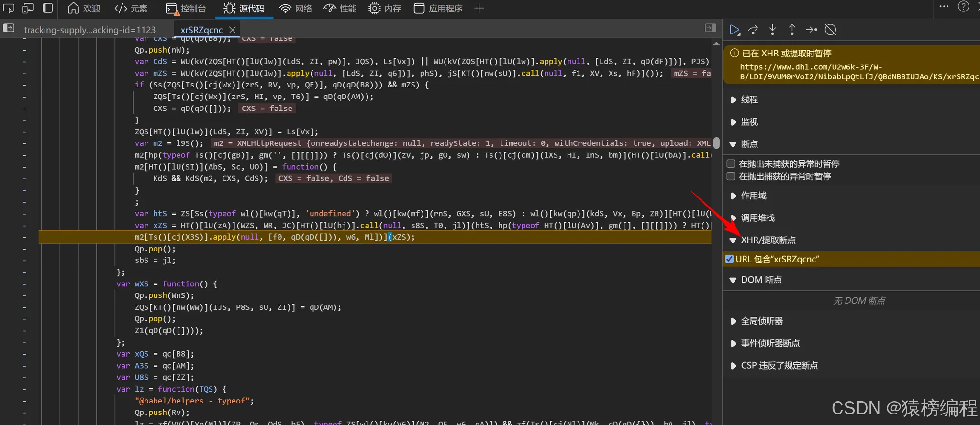Enable 在抛出捕获的异常时暂停 checkbox
This screenshot has height=425, width=980.
(x=731, y=176)
